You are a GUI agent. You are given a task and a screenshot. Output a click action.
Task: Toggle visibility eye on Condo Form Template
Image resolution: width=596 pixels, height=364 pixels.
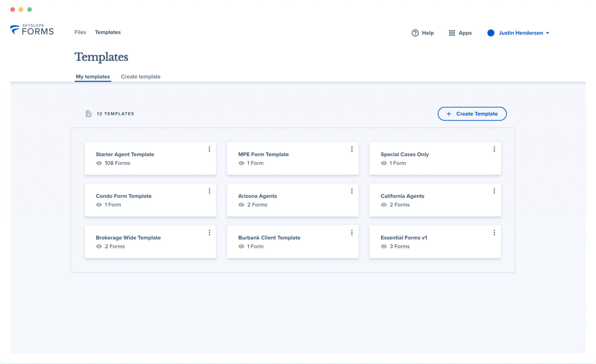pos(99,205)
